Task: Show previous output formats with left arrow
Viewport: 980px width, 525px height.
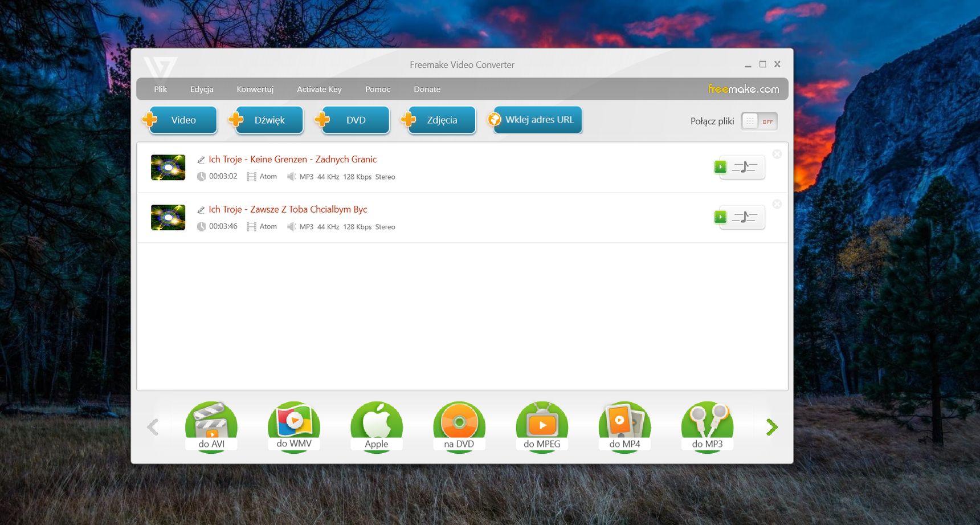Action: pyautogui.click(x=153, y=427)
